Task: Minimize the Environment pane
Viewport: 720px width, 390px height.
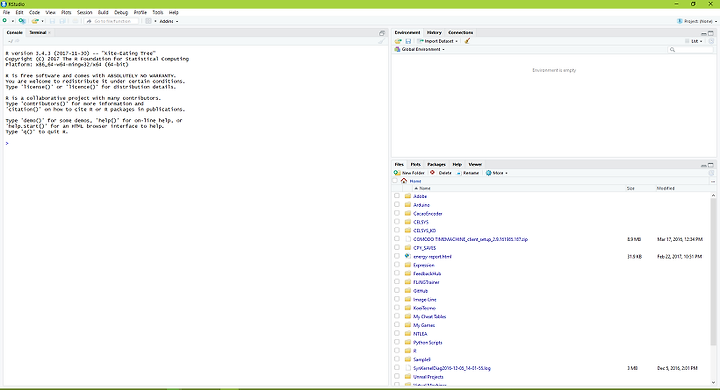Action: coord(703,33)
